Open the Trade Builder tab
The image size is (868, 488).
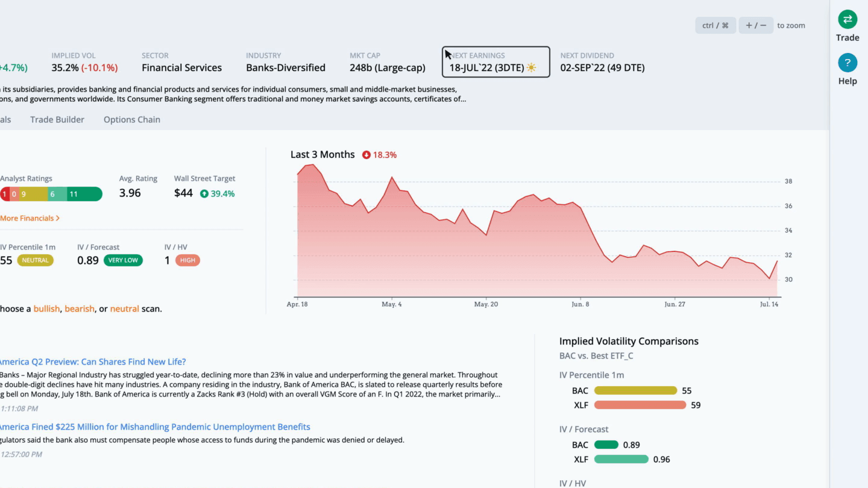click(x=57, y=119)
